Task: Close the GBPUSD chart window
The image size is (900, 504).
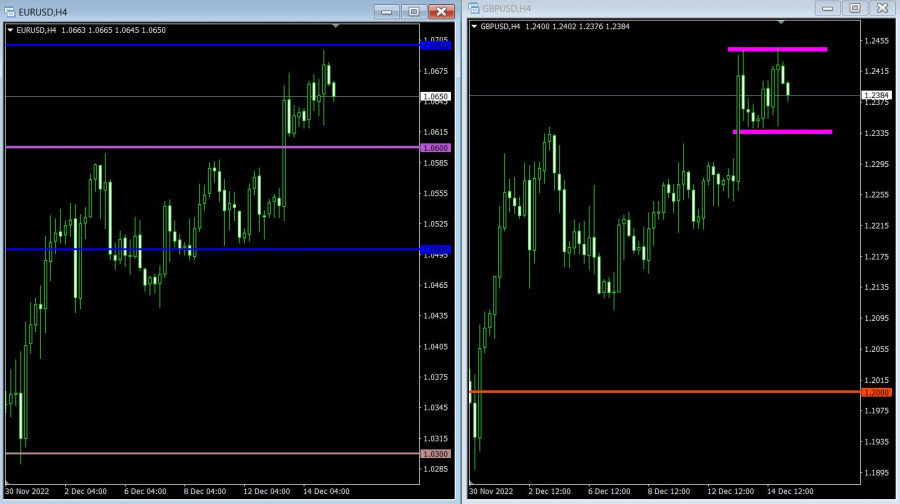Action: coord(880,8)
